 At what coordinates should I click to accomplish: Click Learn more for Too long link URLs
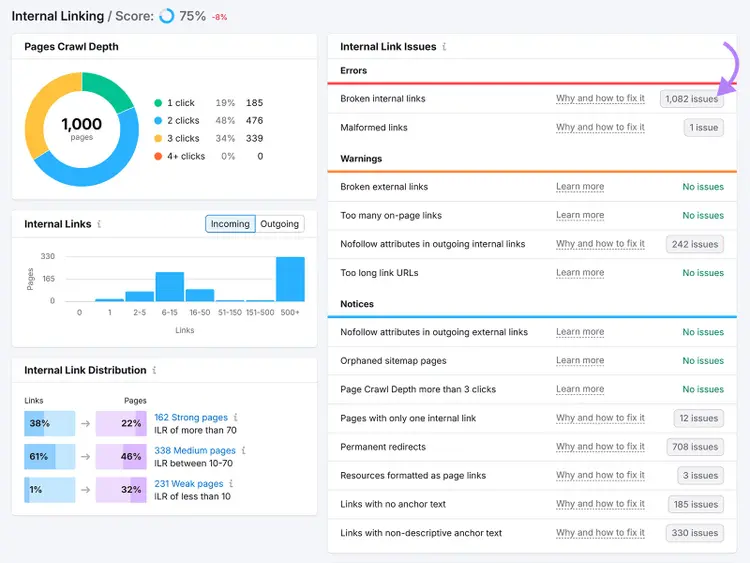pos(580,273)
